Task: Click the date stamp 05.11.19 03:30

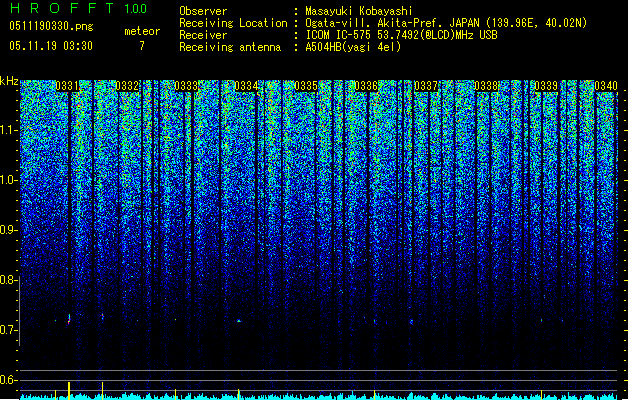Action: (x=51, y=46)
